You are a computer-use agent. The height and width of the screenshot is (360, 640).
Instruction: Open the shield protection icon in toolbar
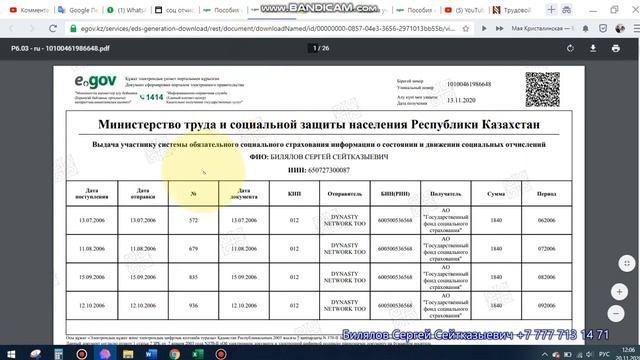pyautogui.click(x=603, y=29)
